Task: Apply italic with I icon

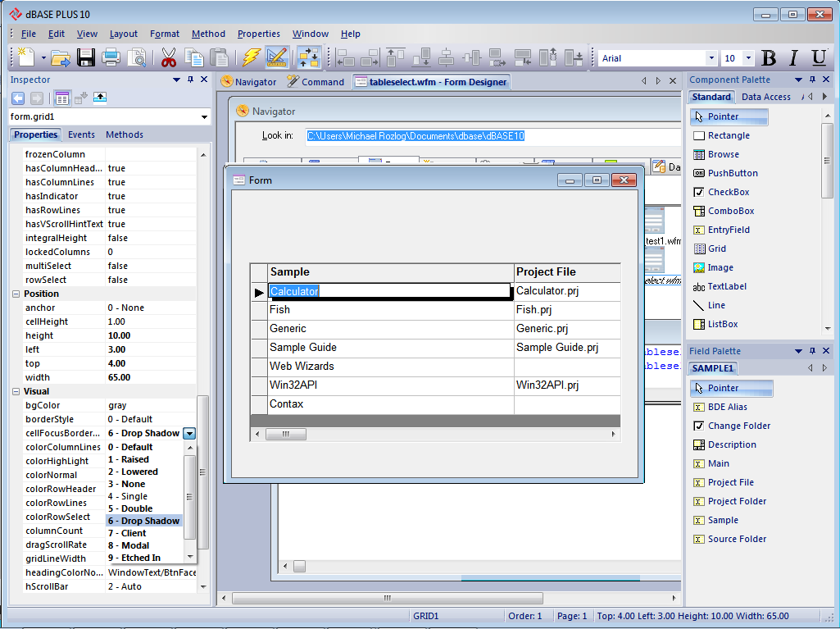Action: (793, 58)
